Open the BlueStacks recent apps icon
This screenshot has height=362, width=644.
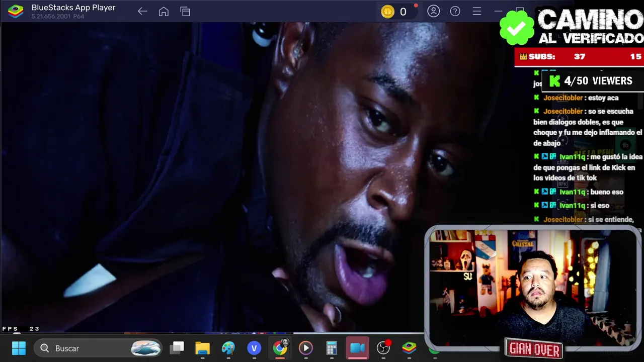click(x=185, y=11)
